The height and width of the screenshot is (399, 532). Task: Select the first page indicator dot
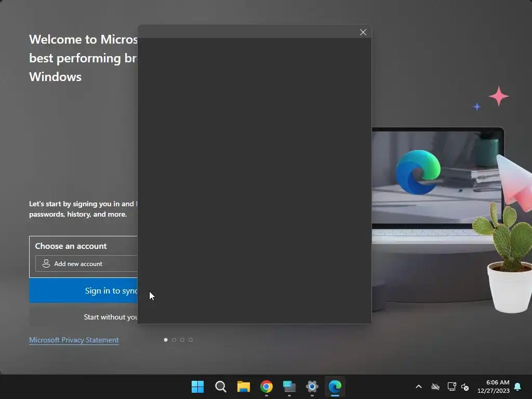(x=166, y=340)
